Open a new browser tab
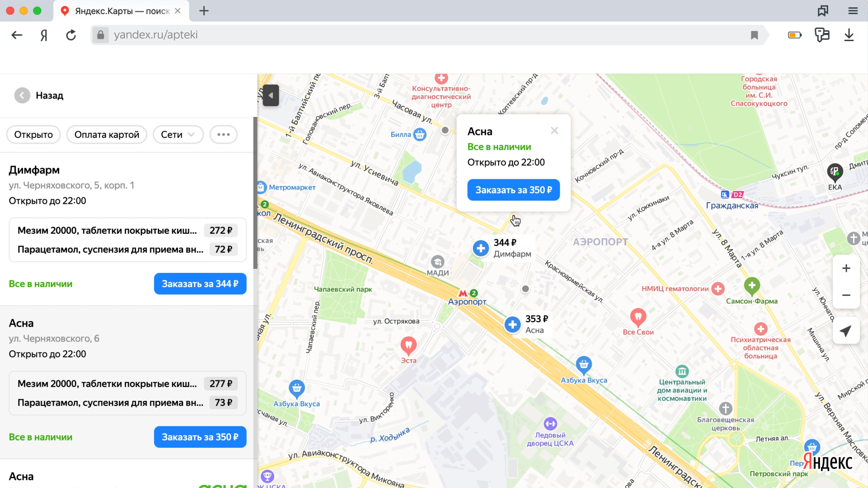 (204, 11)
